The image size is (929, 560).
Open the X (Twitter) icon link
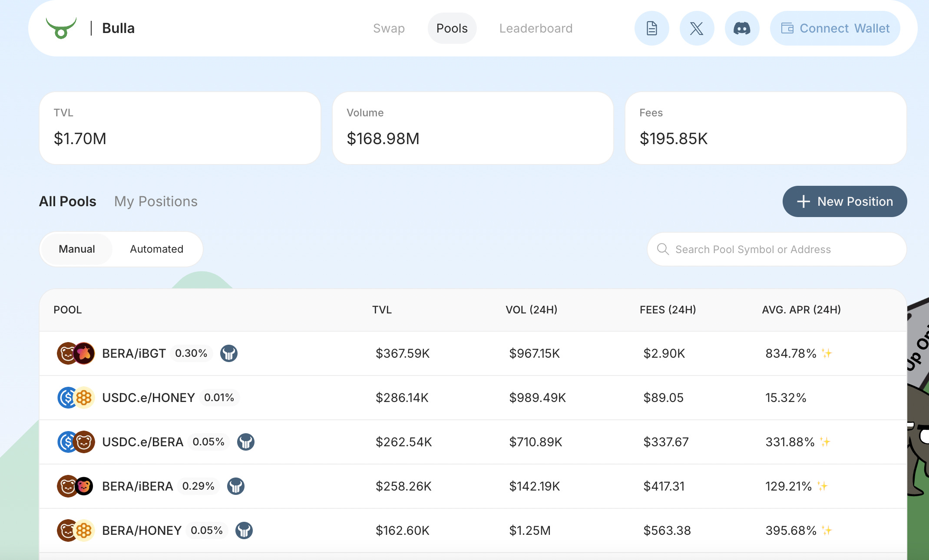[697, 28]
